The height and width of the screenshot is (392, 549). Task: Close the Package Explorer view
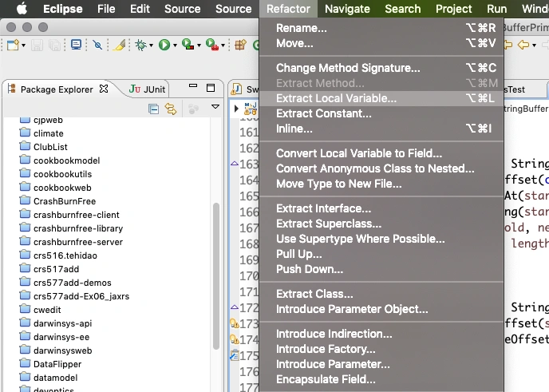click(x=104, y=89)
